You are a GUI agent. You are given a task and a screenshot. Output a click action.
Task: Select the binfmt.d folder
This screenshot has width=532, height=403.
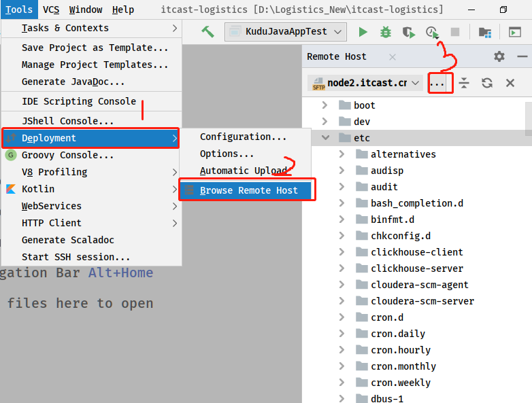click(417, 220)
